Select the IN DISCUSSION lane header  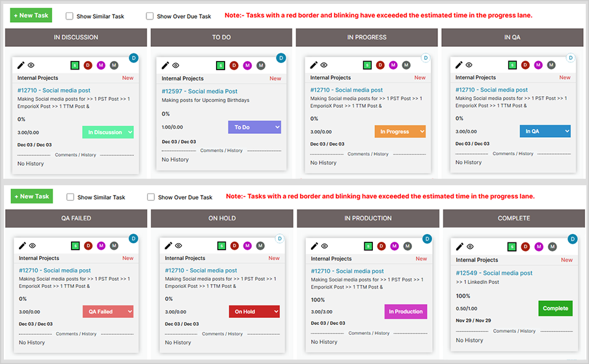(76, 37)
